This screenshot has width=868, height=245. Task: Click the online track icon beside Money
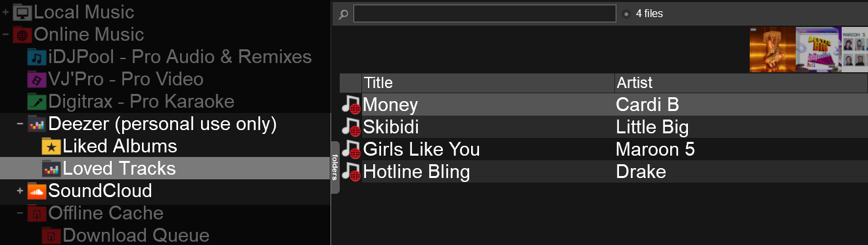tap(351, 105)
